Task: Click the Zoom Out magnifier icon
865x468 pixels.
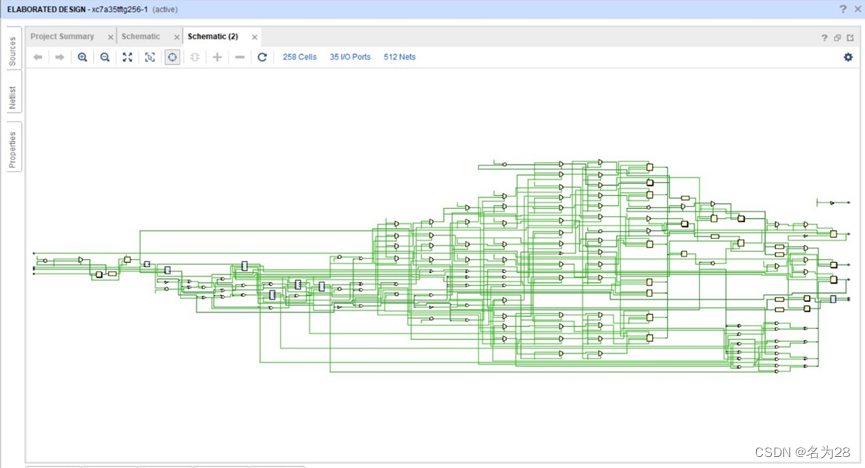Action: point(105,57)
